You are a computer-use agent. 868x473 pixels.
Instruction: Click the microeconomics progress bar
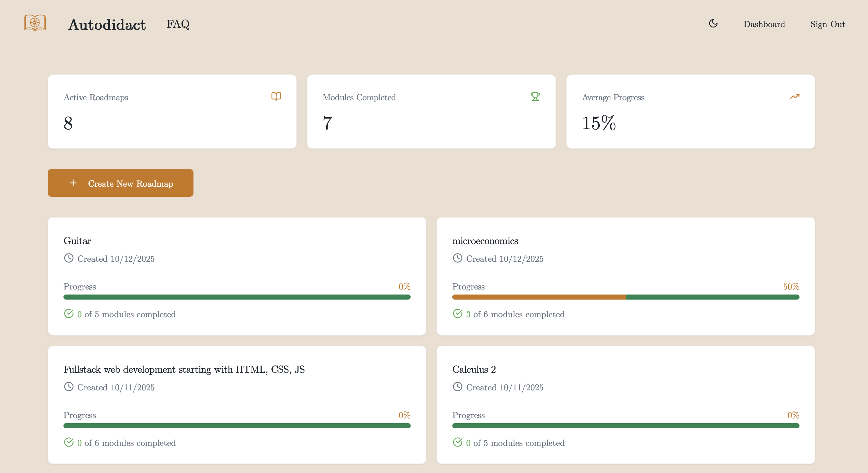pyautogui.click(x=625, y=297)
